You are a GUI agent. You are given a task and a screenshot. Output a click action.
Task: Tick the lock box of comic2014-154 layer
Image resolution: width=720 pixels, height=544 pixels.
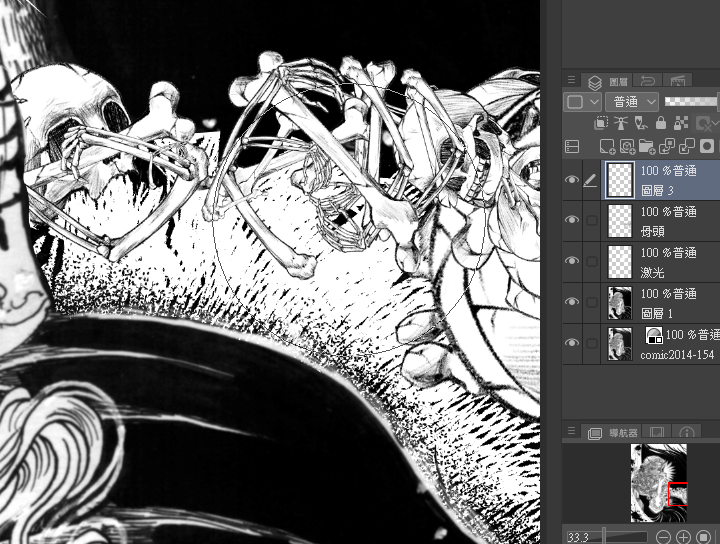coord(592,343)
